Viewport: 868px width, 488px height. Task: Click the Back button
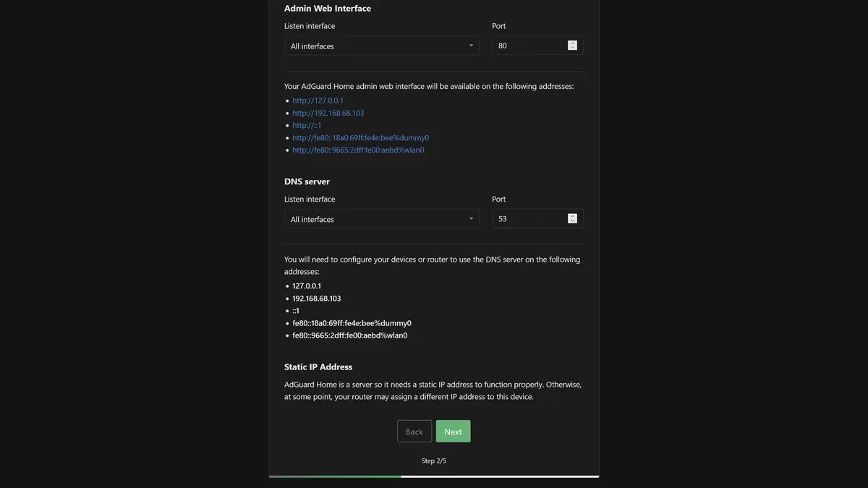click(414, 432)
